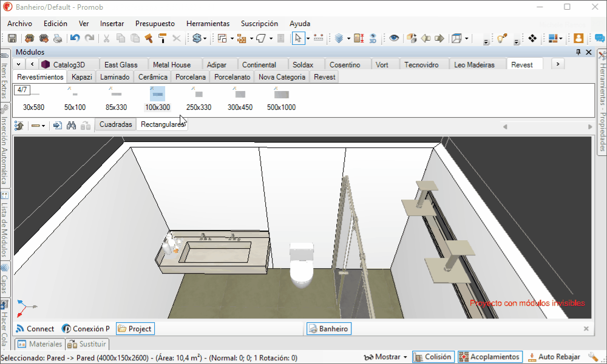Click the wireframe cube view icon
This screenshot has height=364, width=607.
point(457,38)
